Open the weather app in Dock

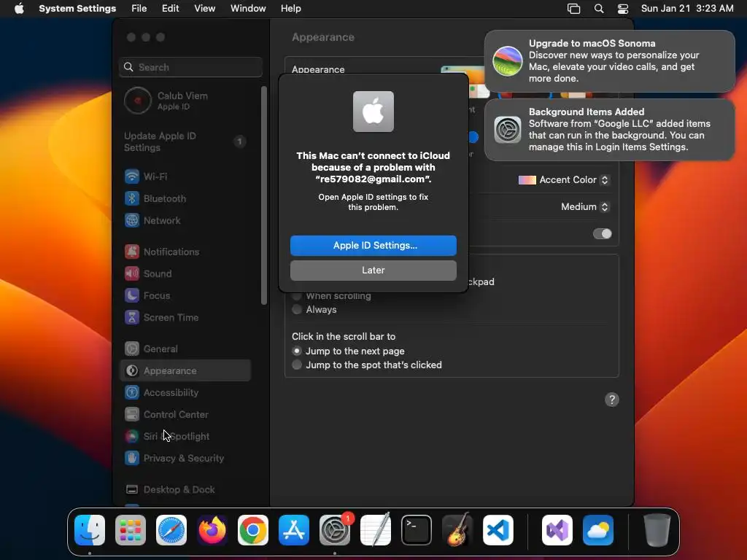[x=598, y=530]
